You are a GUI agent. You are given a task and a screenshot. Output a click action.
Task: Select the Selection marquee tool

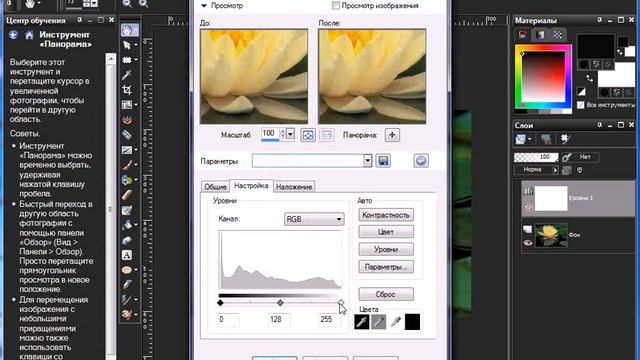pos(127,60)
